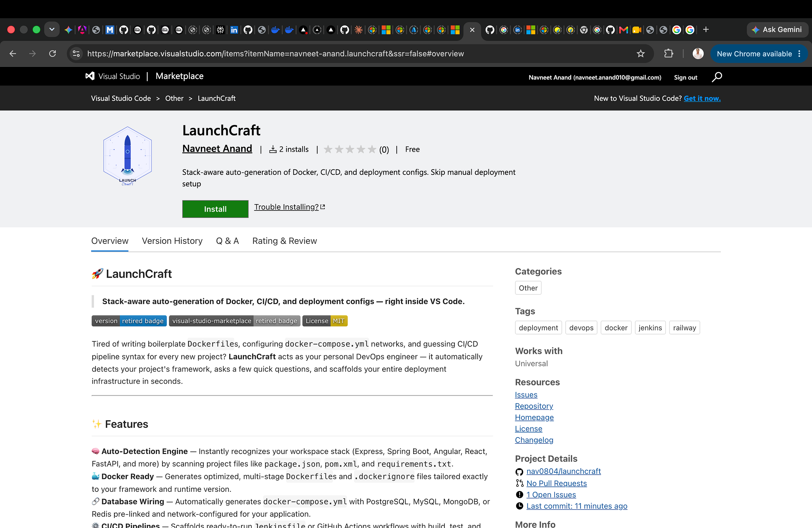This screenshot has width=812, height=528.
Task: Open the Marketplace home link
Action: click(x=180, y=76)
